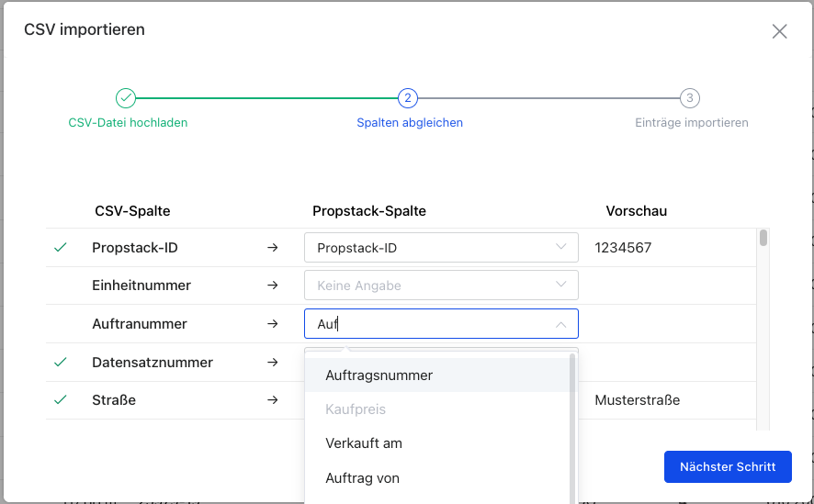Select Auftragsnummer from the dropdown list

point(379,375)
